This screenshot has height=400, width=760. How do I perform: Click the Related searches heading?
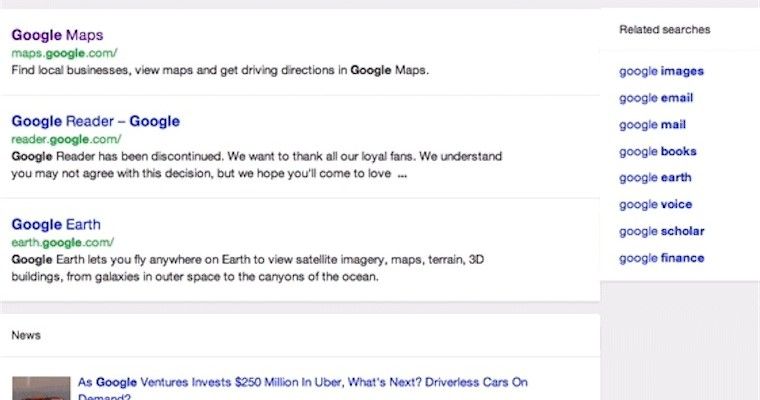click(665, 30)
